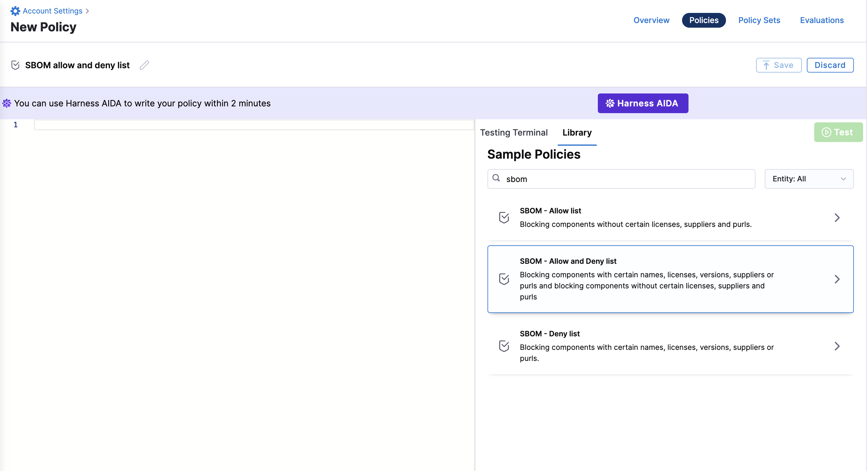Click the shield icon on SBOM - Allow list
This screenshot has width=868, height=471.
[x=503, y=217]
